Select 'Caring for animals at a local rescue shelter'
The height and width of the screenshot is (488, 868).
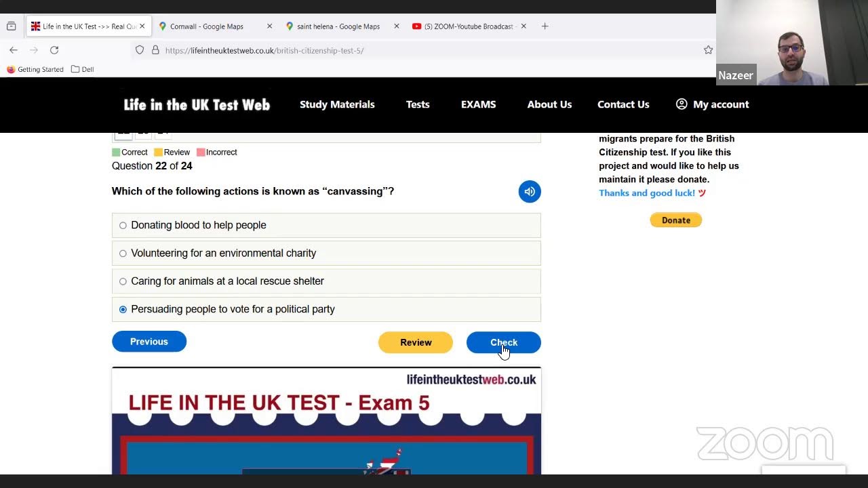click(326, 281)
